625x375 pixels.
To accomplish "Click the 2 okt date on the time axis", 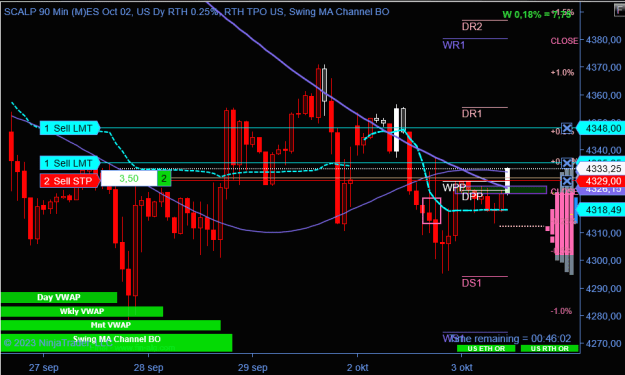I will pyautogui.click(x=358, y=367).
